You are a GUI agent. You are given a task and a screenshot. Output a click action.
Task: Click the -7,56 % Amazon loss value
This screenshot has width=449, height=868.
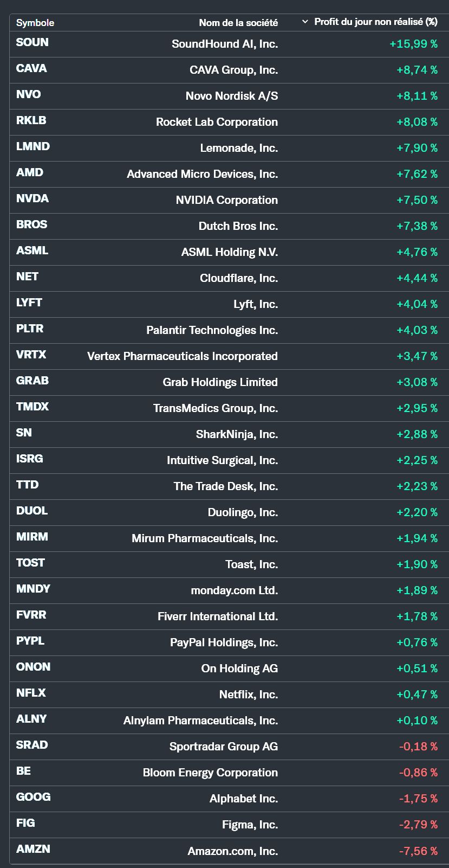point(418,851)
